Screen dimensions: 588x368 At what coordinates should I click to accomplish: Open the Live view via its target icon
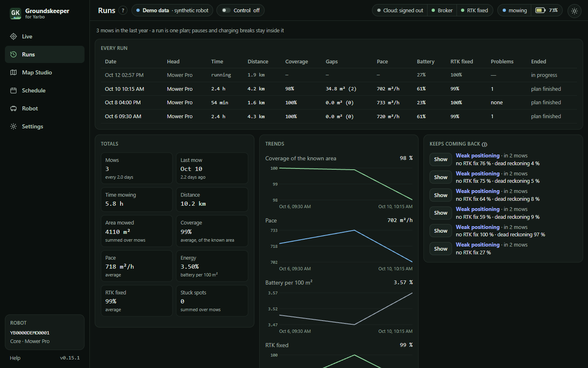(13, 36)
